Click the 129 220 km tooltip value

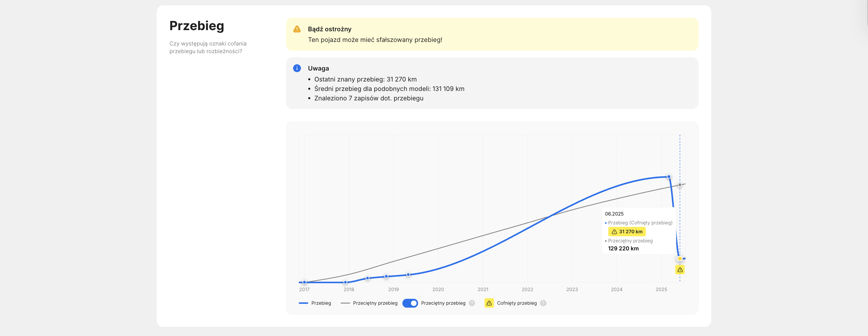623,249
